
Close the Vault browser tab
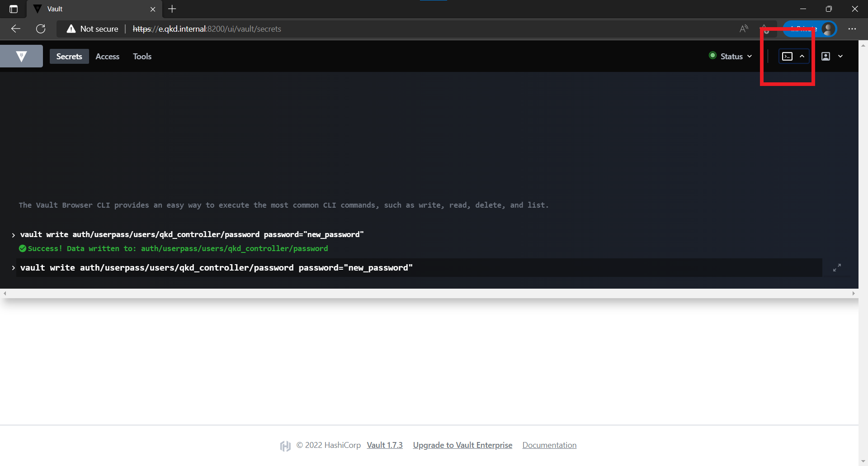[x=153, y=9]
